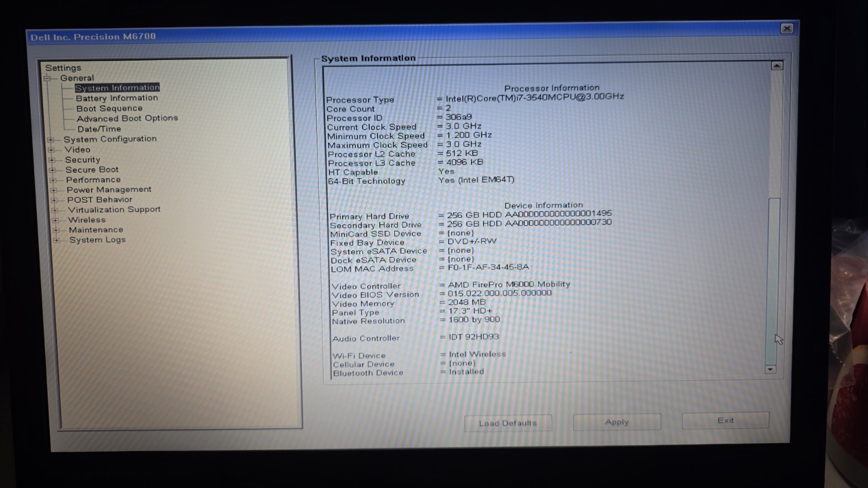
Task: Click the Fixed Bay Device DVD+/-RW value
Action: click(472, 241)
